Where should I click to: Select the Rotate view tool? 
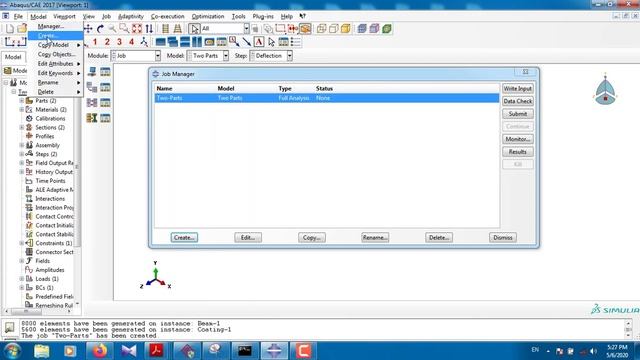100,29
